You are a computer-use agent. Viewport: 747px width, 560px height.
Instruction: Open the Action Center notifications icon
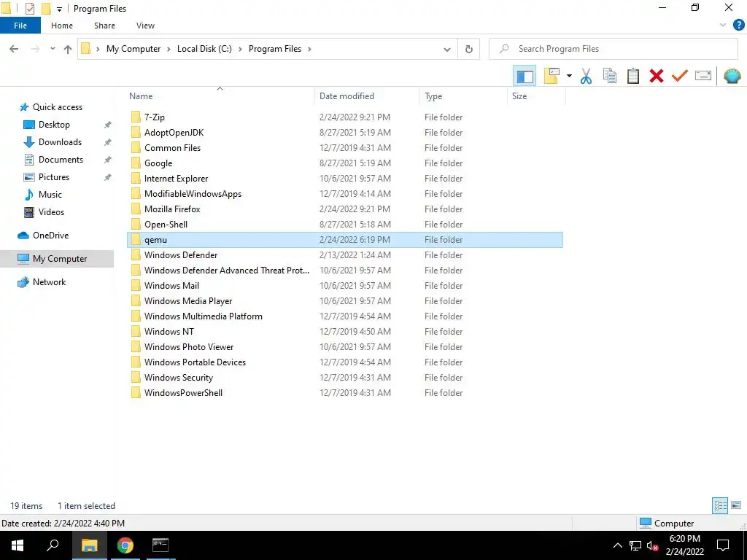(723, 545)
